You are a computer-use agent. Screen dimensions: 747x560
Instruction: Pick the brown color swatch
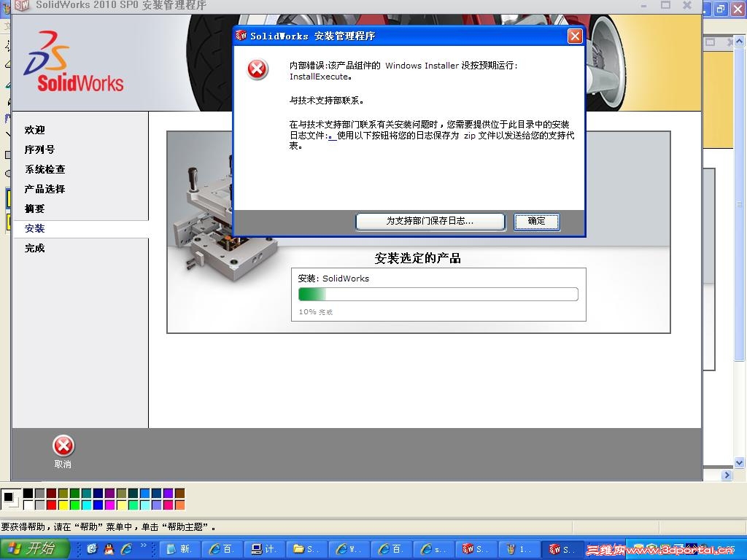tap(179, 494)
